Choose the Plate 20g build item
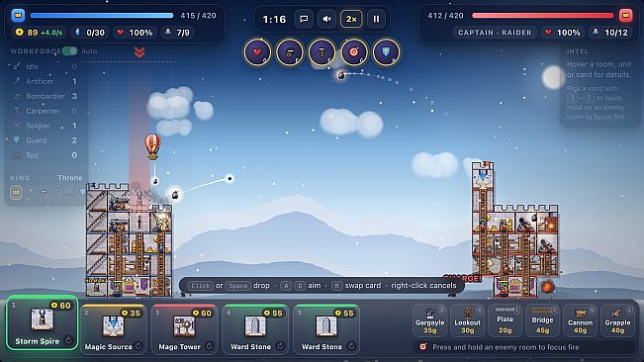The width and height of the screenshot is (644, 362). tap(505, 320)
